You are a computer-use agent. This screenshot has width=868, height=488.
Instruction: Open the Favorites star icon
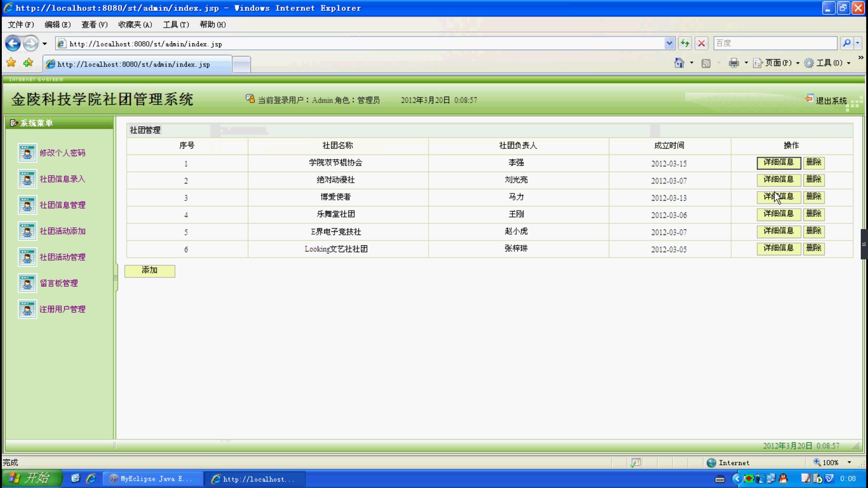pos(11,63)
